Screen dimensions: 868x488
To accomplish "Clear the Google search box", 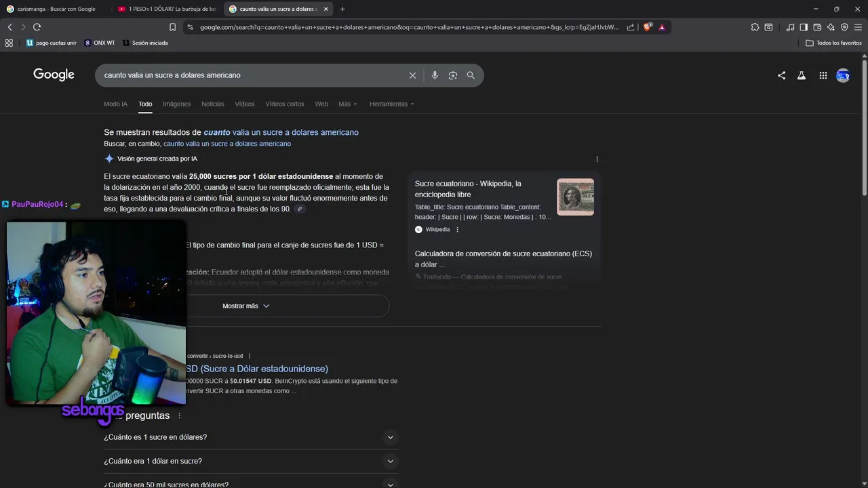I will [x=412, y=75].
